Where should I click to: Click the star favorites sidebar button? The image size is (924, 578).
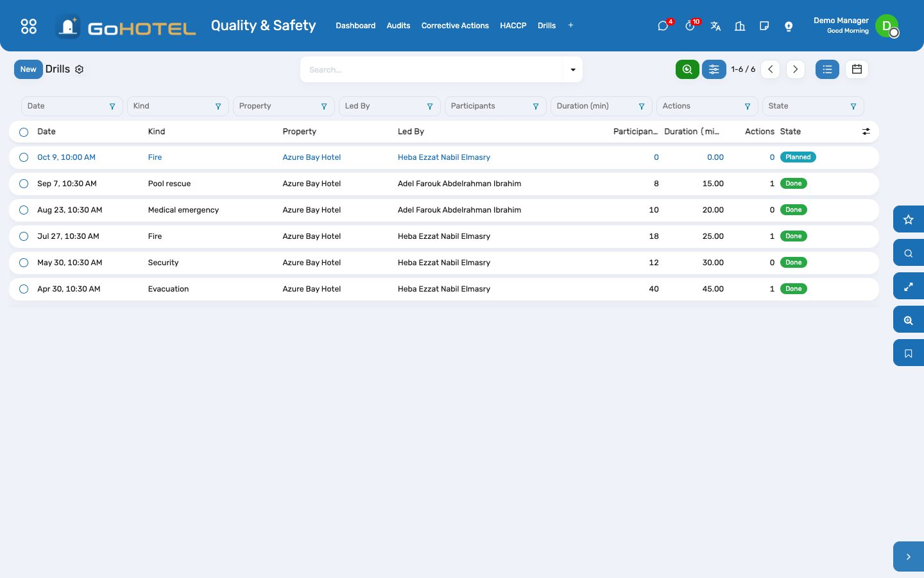point(909,220)
